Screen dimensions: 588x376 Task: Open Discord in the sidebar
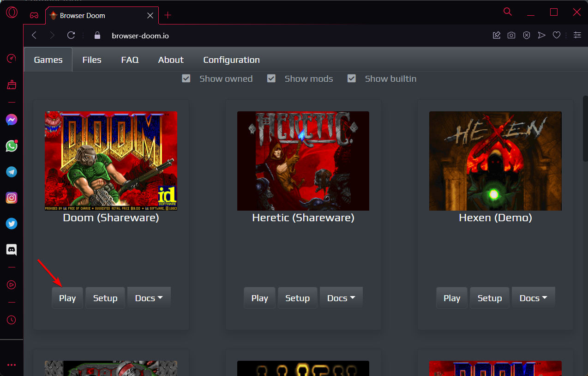[x=12, y=250]
